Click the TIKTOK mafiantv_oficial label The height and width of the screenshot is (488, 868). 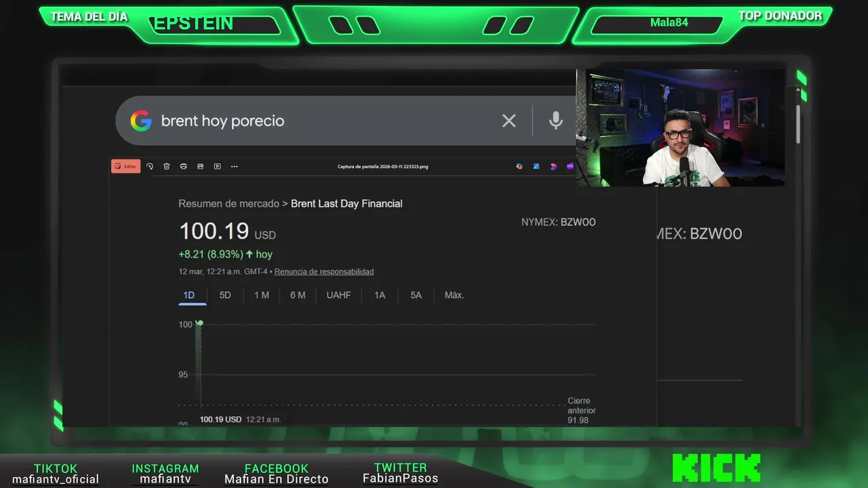pos(56,474)
